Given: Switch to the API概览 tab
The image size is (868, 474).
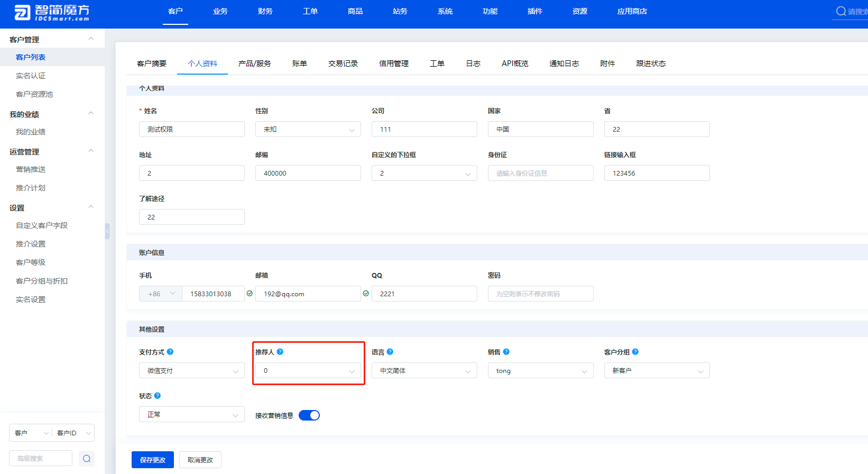Looking at the screenshot, I should click(515, 63).
